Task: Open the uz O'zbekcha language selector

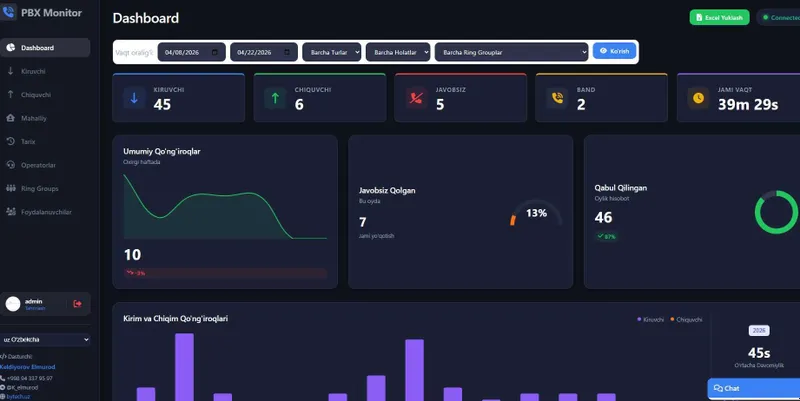Action: (x=45, y=339)
